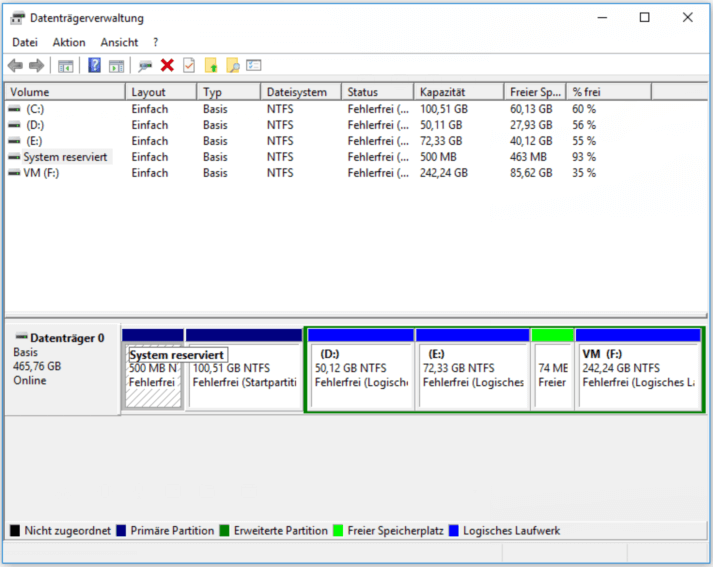Select the VM (F:) 242,24 GB partition block
Screen dimensions: 713x567
click(x=638, y=370)
